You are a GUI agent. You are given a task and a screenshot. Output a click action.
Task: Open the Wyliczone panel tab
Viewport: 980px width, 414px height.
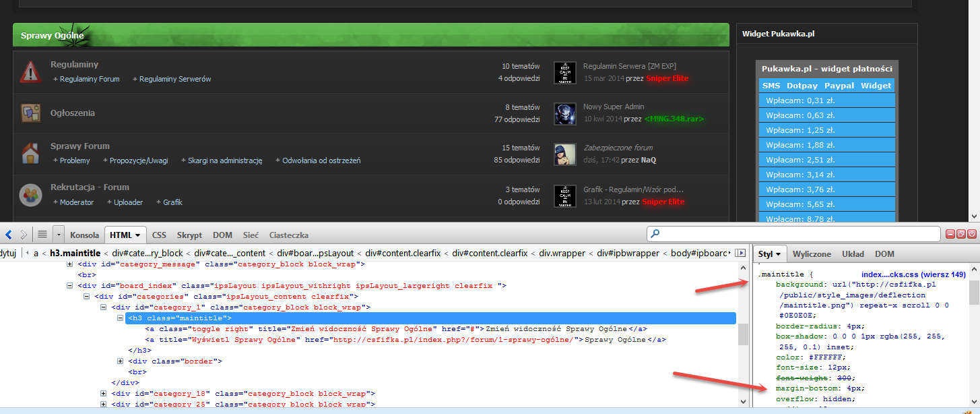(x=811, y=254)
